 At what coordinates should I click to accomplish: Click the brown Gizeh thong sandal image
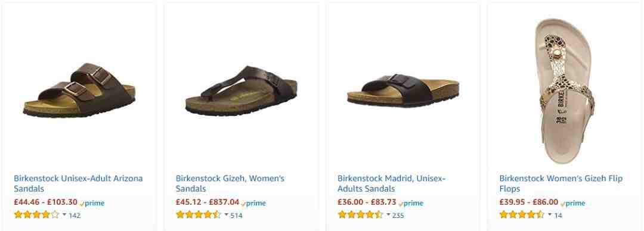(x=241, y=90)
